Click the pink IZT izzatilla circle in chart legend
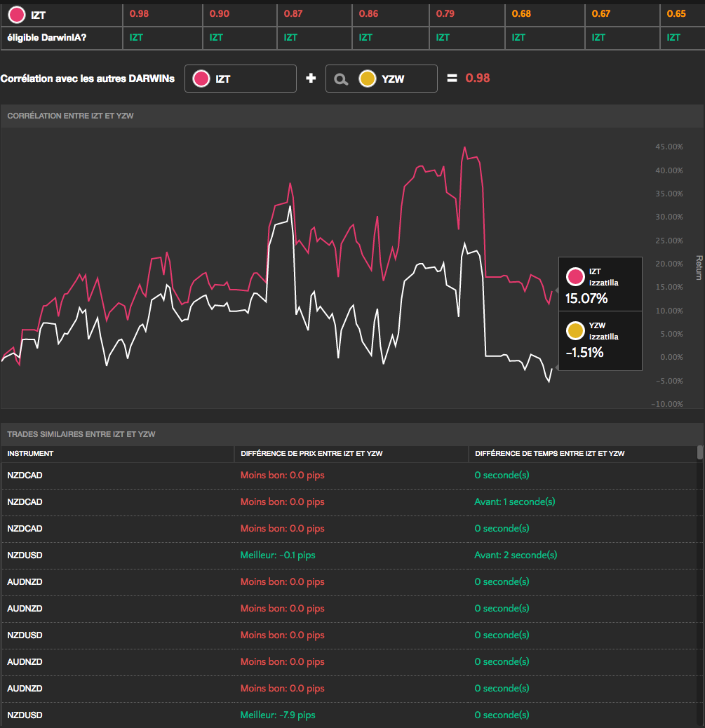Image resolution: width=705 pixels, height=728 pixels. tap(576, 277)
